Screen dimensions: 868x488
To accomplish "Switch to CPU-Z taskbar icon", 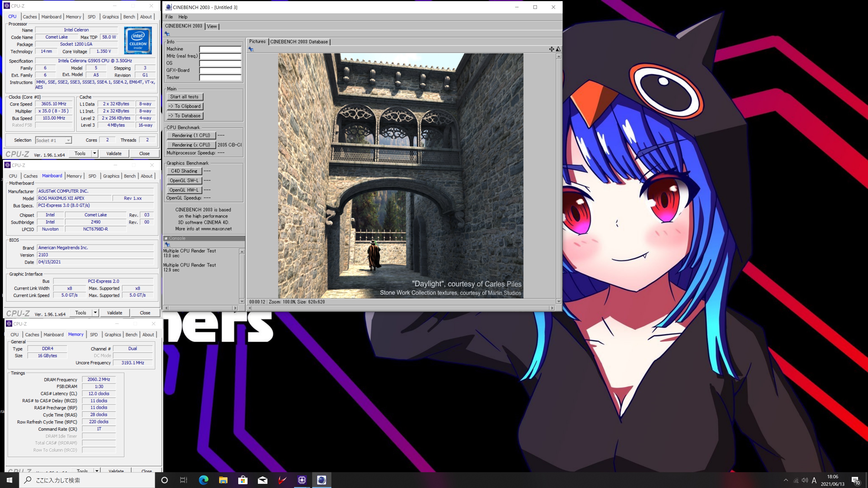I will tap(302, 480).
